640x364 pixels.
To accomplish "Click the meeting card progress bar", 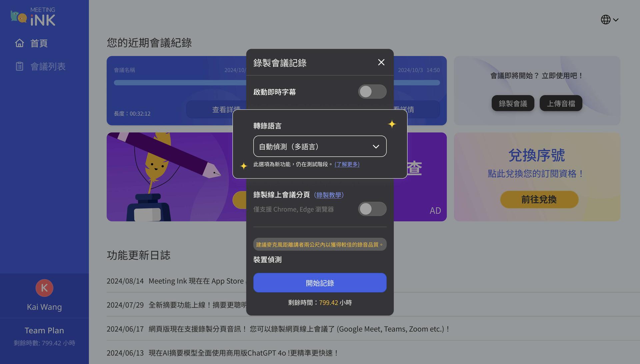I will [x=180, y=83].
